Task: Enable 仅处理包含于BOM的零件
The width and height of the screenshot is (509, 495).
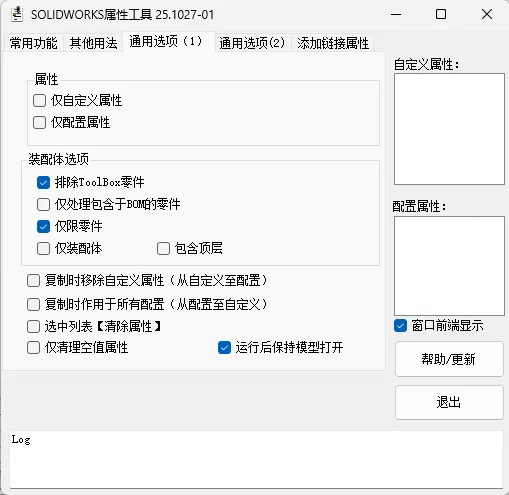Action: 43,204
